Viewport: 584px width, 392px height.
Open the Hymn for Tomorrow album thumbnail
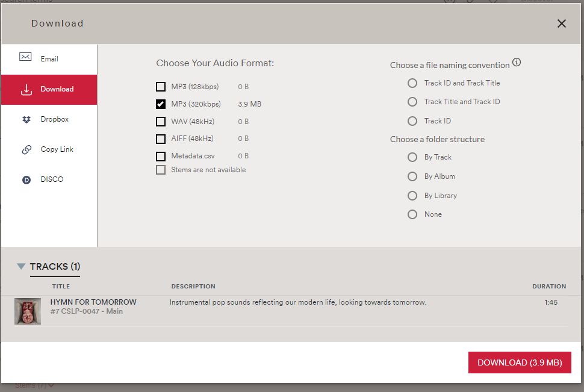click(x=28, y=311)
